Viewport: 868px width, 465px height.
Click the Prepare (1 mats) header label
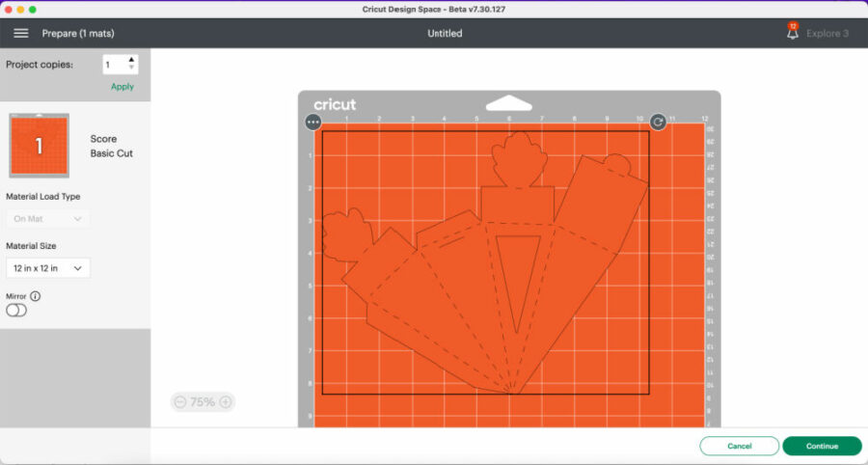[x=78, y=34]
